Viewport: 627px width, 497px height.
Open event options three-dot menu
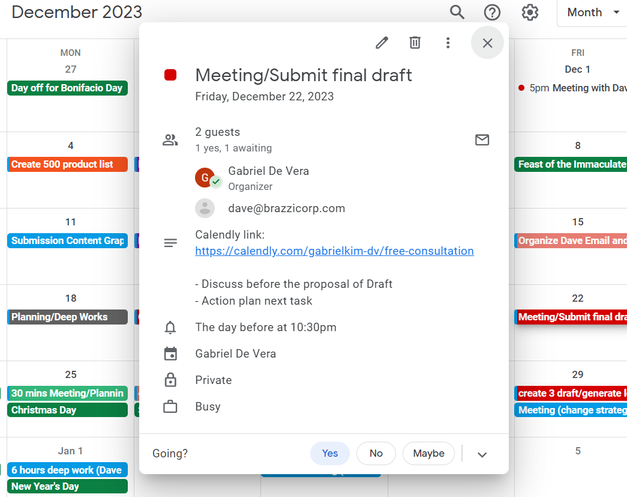pyautogui.click(x=448, y=43)
